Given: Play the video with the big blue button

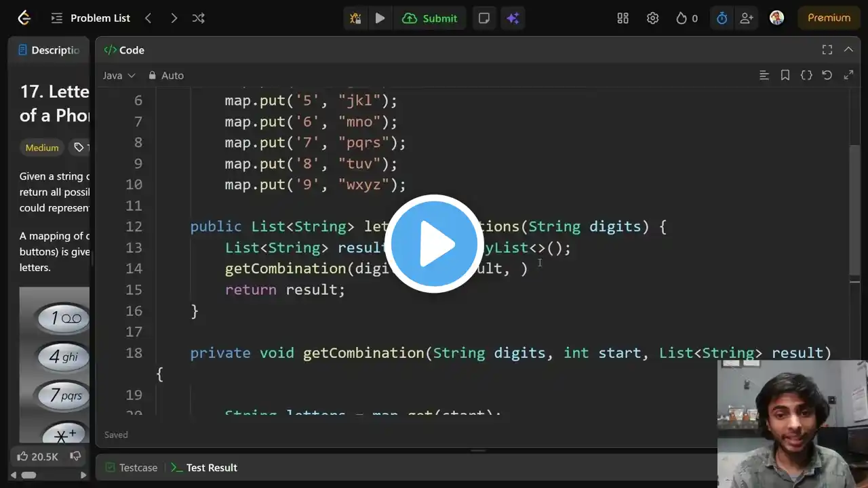Looking at the screenshot, I should point(434,244).
